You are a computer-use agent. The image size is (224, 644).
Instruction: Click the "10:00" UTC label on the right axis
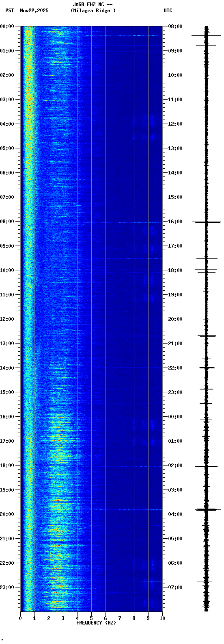pos(175,75)
